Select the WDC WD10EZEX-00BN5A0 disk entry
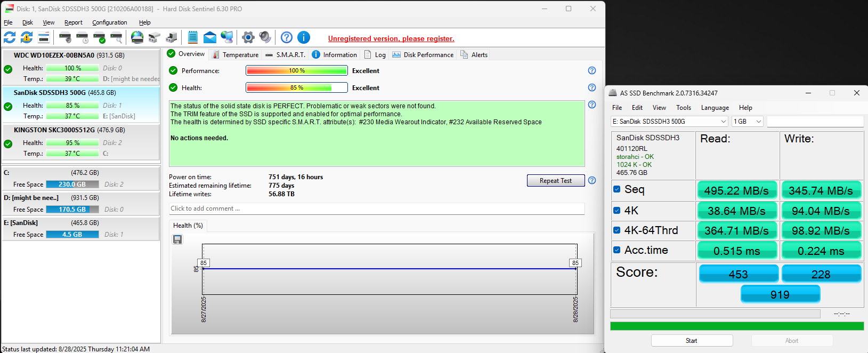 click(81, 67)
